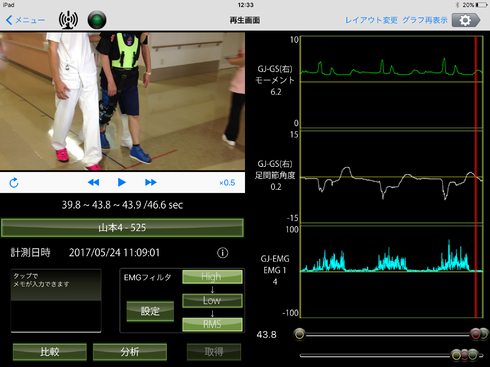The width and height of the screenshot is (490, 367).
Task: Tap the gait video preview
Action: (x=122, y=101)
